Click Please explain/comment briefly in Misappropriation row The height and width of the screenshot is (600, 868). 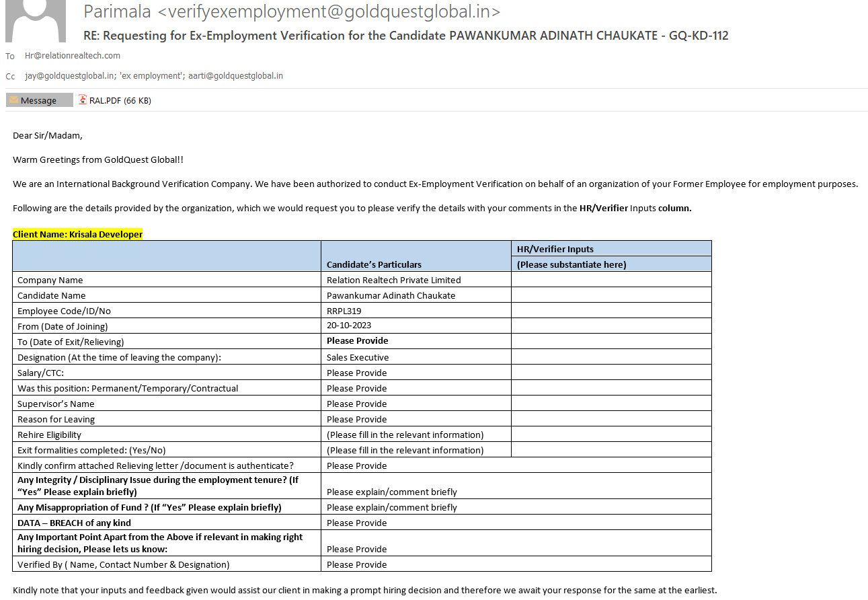[x=392, y=507]
